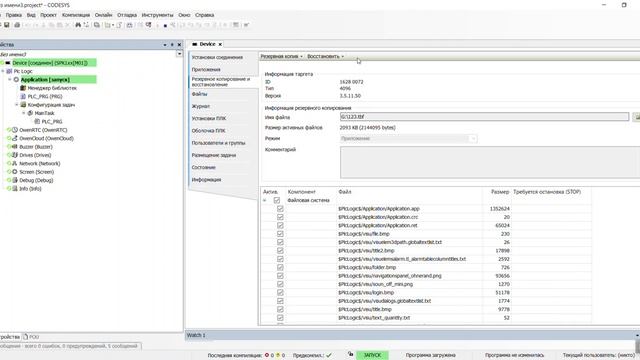
Task: Click the Network node icon
Action: coord(15,163)
